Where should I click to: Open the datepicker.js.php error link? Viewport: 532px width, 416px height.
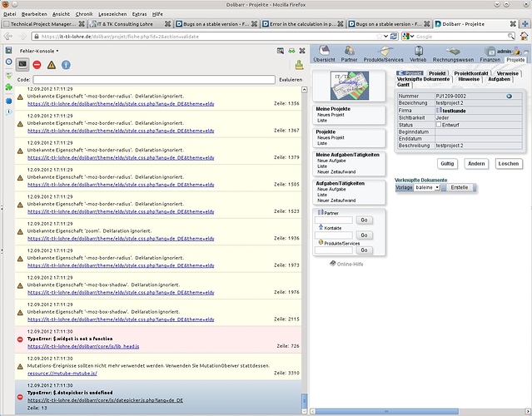(105, 400)
